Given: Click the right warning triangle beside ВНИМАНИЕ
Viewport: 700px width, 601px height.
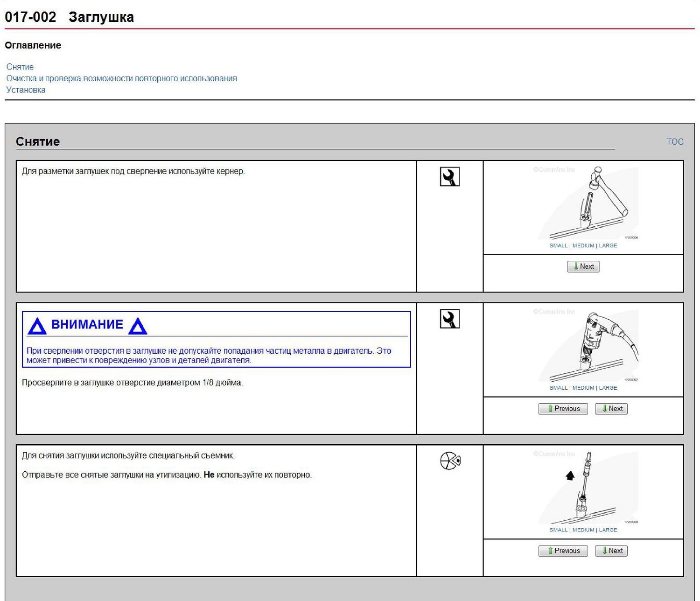Looking at the screenshot, I should tap(138, 326).
